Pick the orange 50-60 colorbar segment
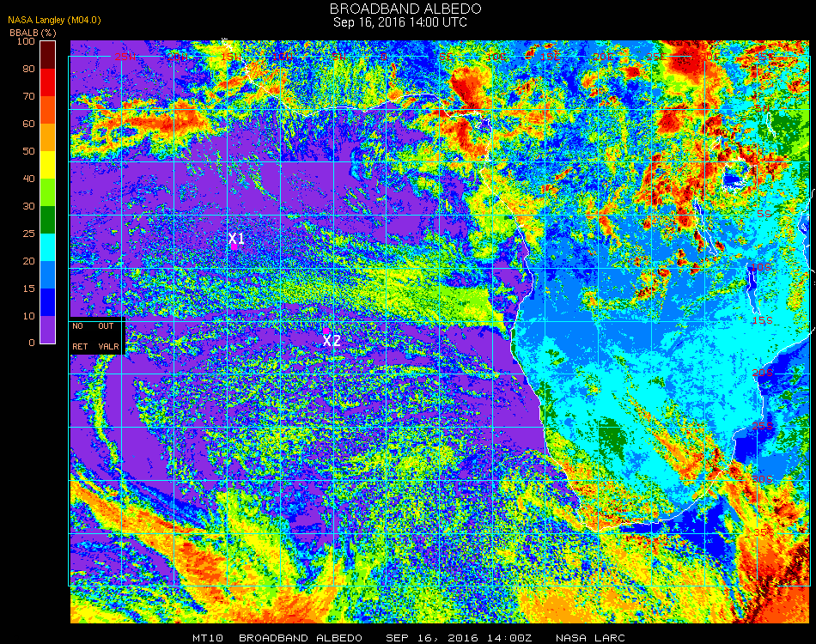This screenshot has width=816, height=644. point(47,137)
